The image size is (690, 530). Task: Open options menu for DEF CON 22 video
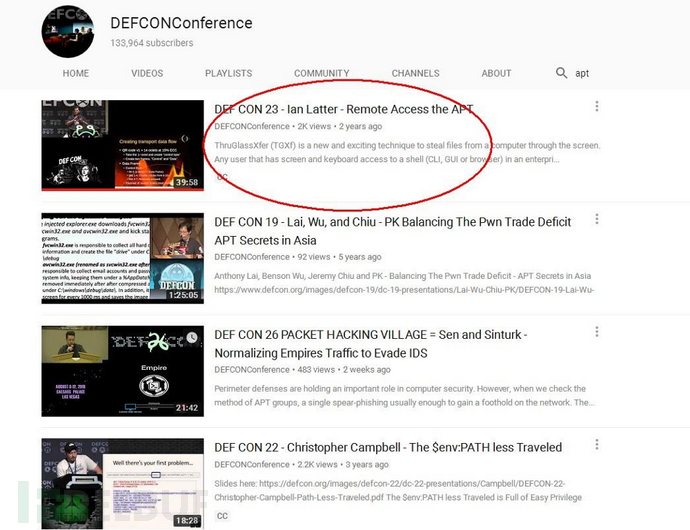(597, 444)
